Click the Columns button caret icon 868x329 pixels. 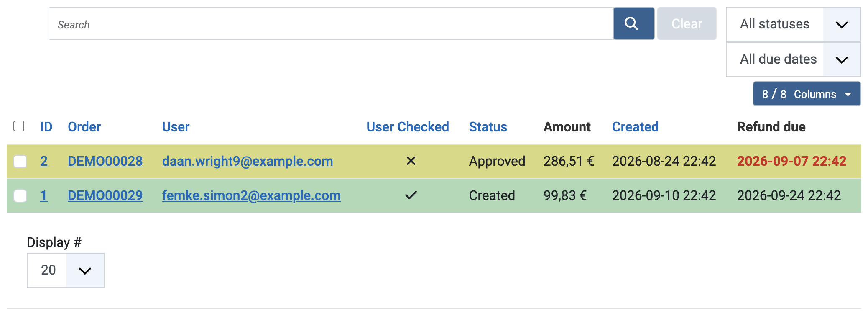[x=848, y=95]
